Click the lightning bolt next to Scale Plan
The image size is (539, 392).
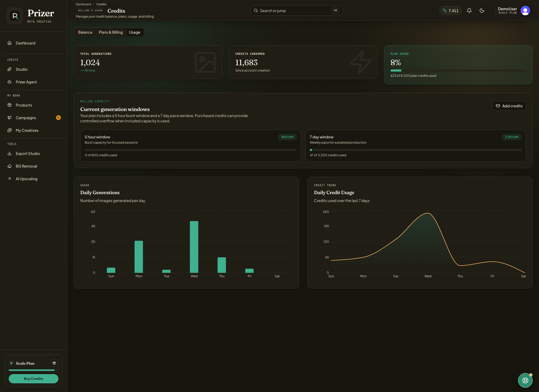point(11,363)
